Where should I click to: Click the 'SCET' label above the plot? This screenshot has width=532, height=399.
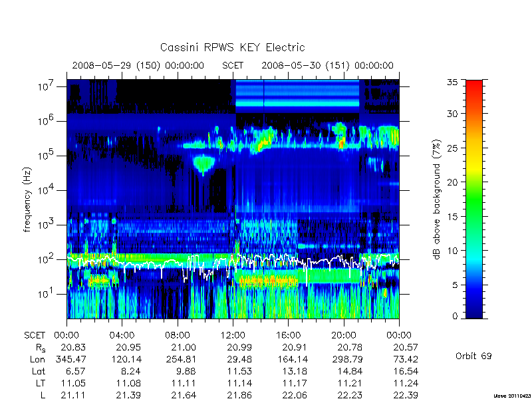233,65
